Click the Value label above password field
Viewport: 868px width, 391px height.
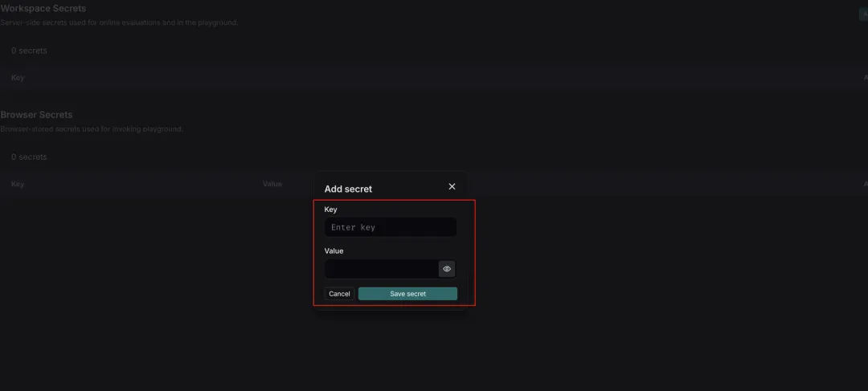coord(334,251)
